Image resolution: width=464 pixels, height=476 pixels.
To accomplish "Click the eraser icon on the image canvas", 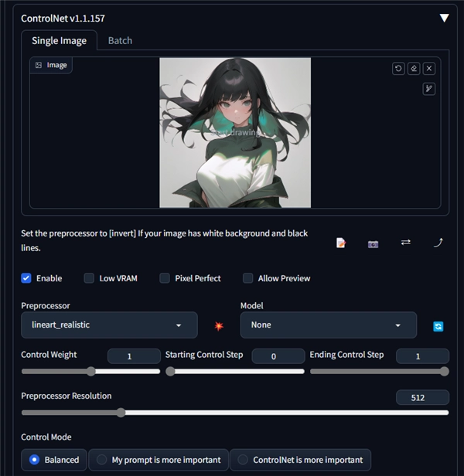I will click(414, 69).
